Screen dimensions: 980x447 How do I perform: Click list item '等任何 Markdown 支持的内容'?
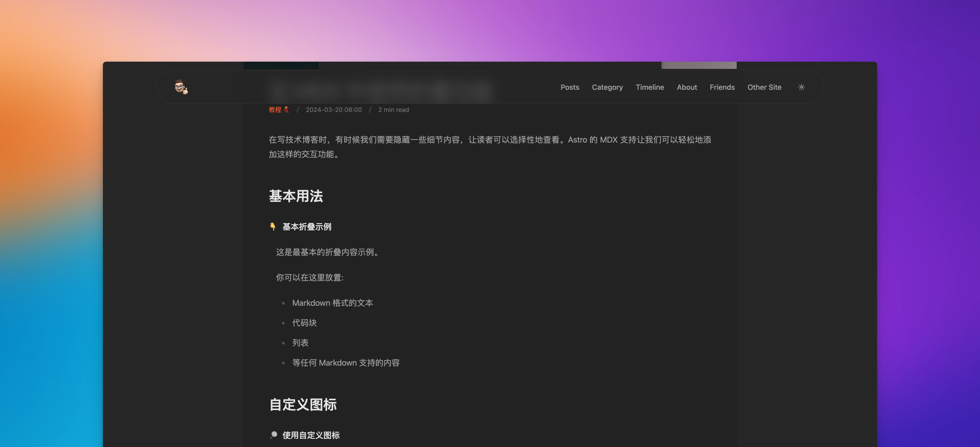point(346,362)
